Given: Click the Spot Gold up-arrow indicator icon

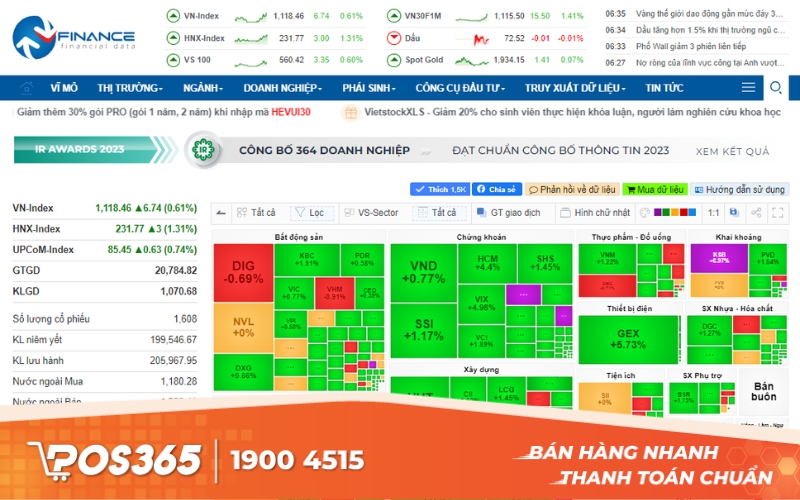Looking at the screenshot, I should pyautogui.click(x=393, y=60).
